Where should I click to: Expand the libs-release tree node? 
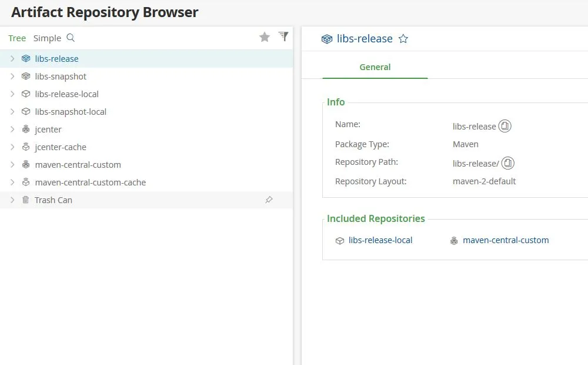pyautogui.click(x=12, y=59)
